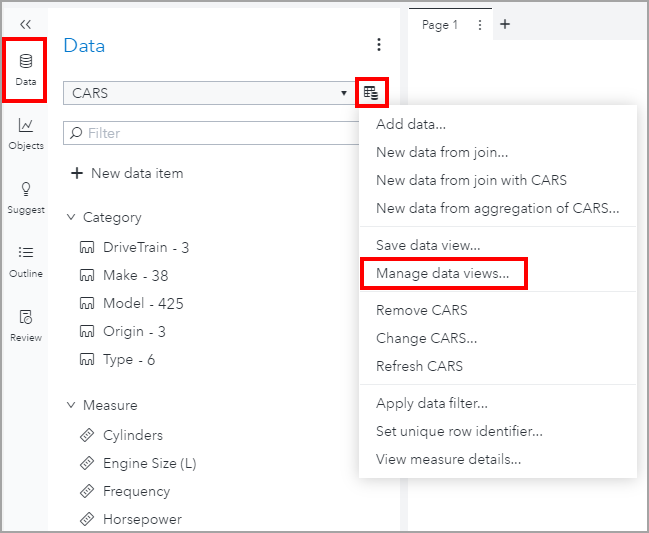Choose Add data from the menu
649x533 pixels.
410,125
